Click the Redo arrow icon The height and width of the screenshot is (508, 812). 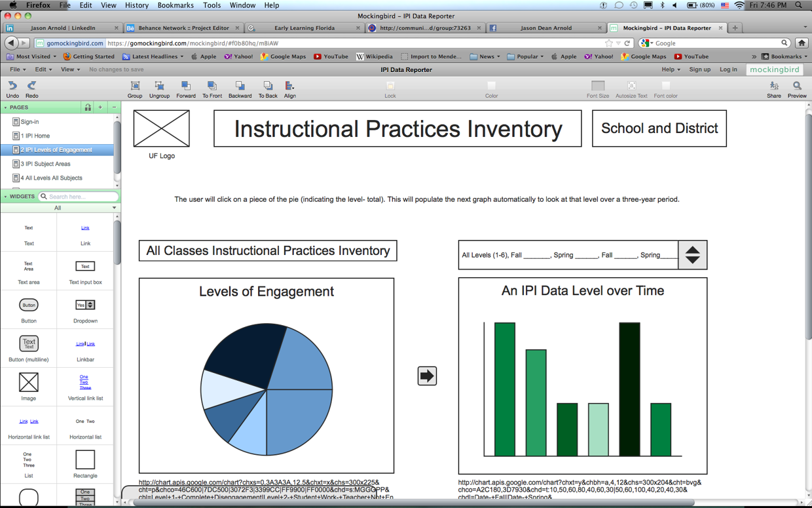[x=31, y=86]
